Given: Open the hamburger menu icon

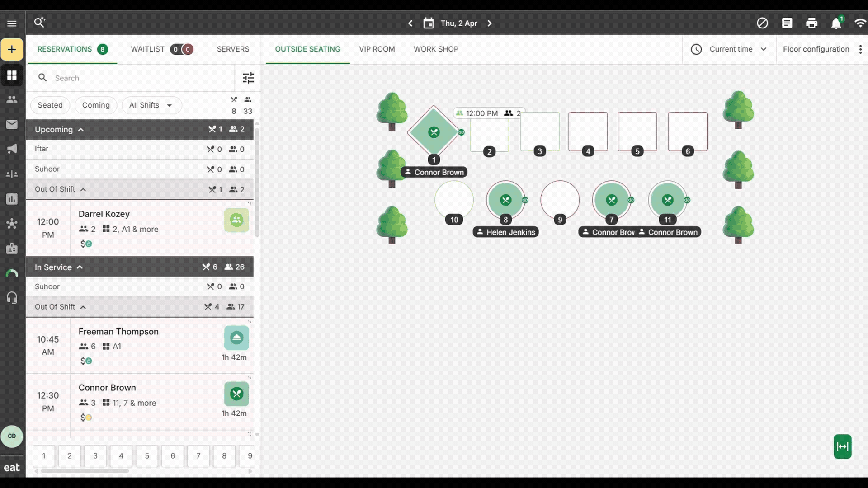Looking at the screenshot, I should coord(12,23).
